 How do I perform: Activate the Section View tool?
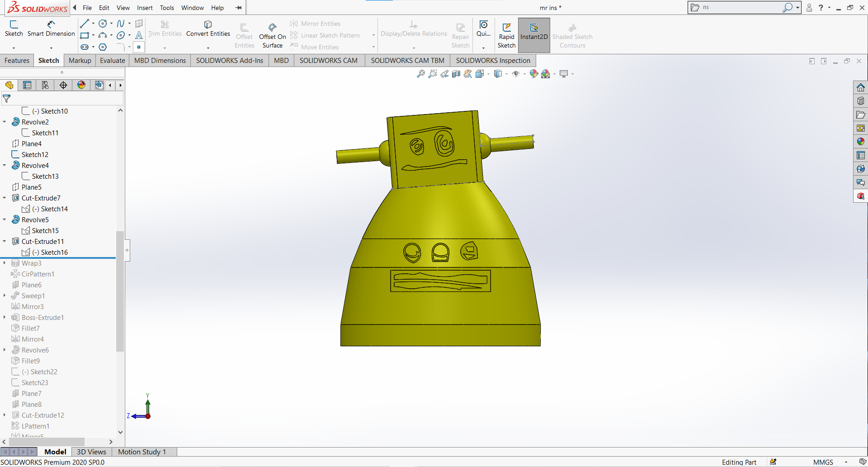coord(456,73)
